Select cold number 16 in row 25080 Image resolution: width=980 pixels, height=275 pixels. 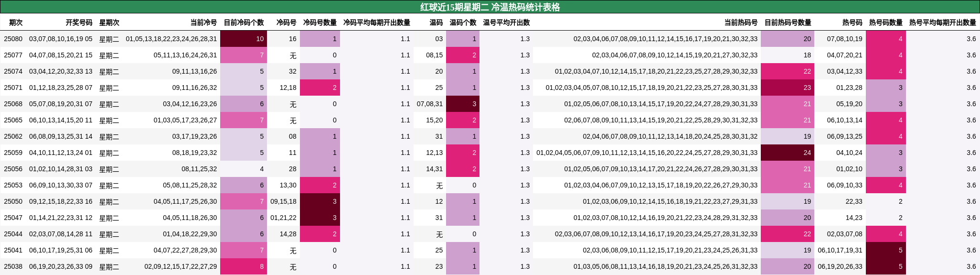click(x=293, y=39)
